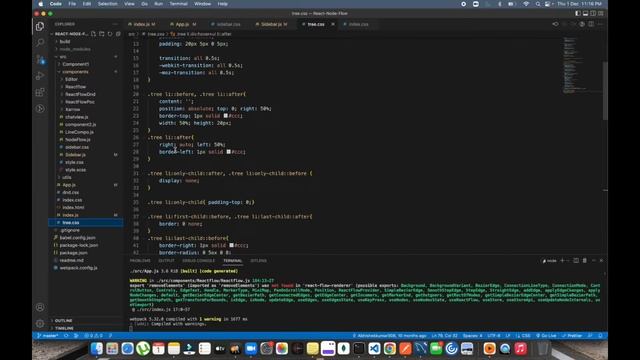Open Finder from the Dock
The height and width of the screenshot is (360, 640).
point(97,349)
